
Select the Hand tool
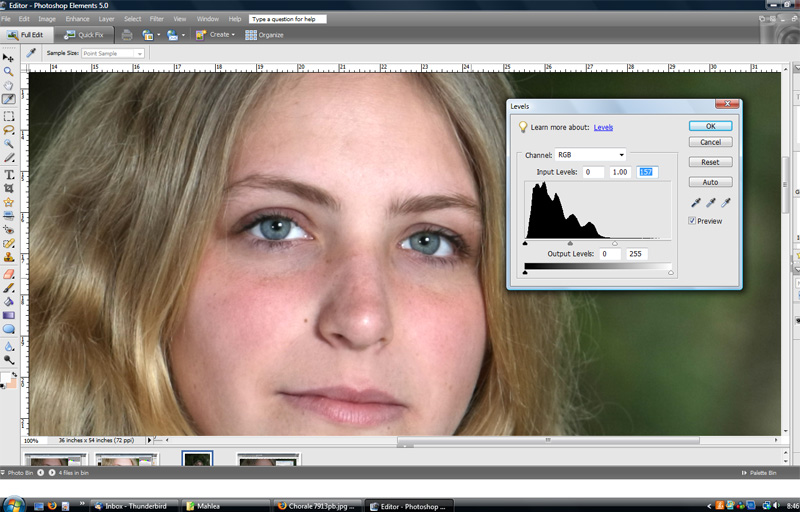pyautogui.click(x=8, y=85)
